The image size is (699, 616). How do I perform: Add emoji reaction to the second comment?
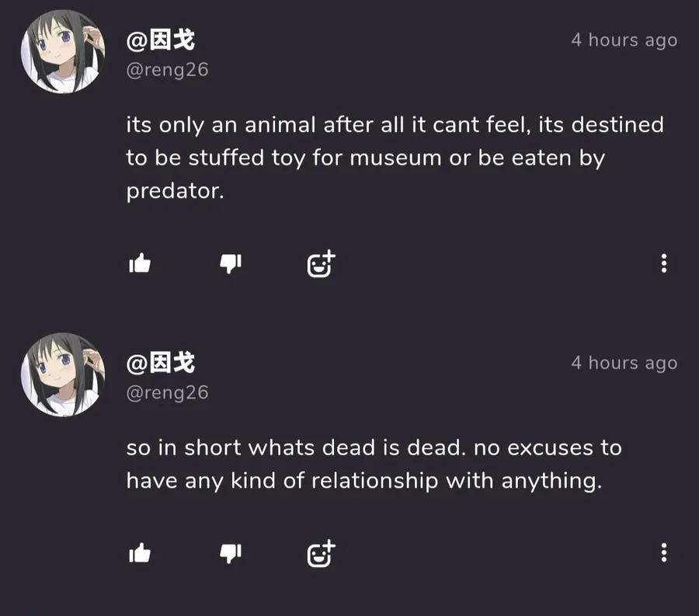click(x=321, y=553)
